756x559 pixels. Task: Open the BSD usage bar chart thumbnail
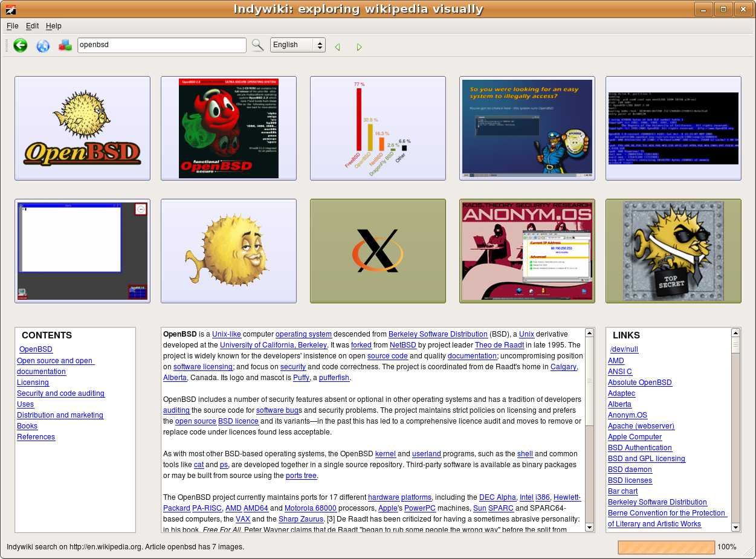coord(378,128)
